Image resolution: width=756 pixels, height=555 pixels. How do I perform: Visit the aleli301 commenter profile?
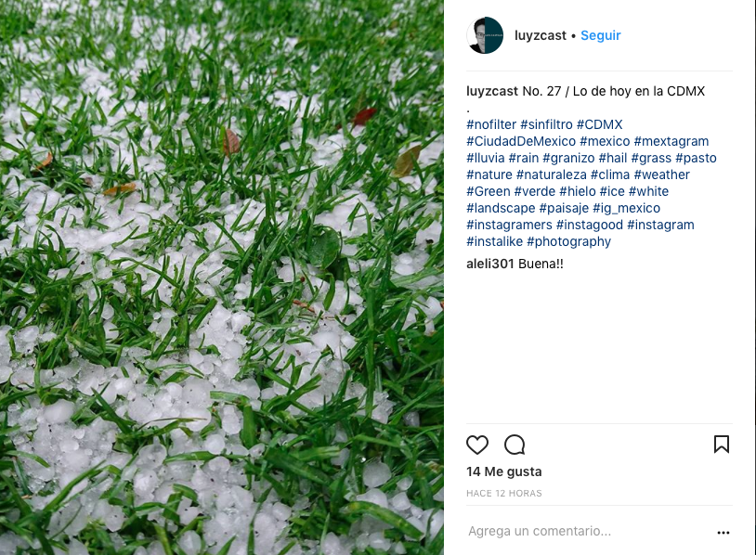(489, 264)
